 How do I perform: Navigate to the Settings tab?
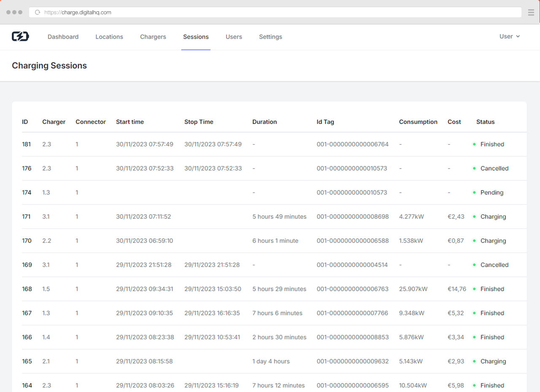[x=270, y=37]
